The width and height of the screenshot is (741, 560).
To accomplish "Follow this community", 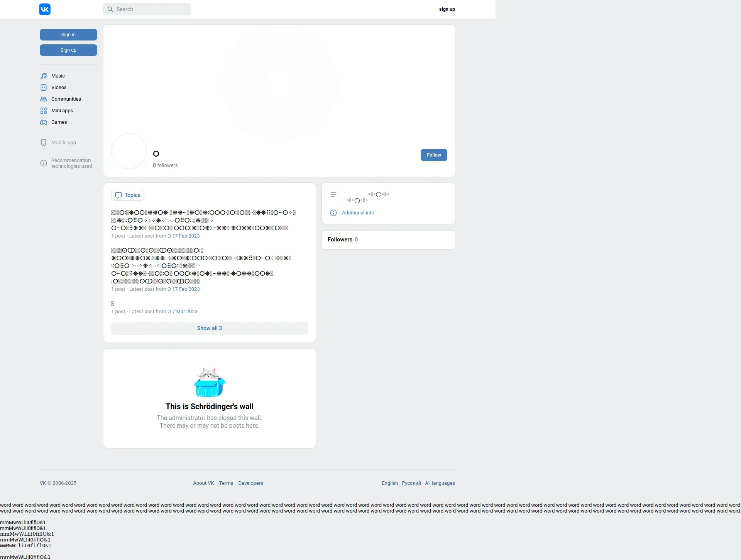I will pos(433,155).
